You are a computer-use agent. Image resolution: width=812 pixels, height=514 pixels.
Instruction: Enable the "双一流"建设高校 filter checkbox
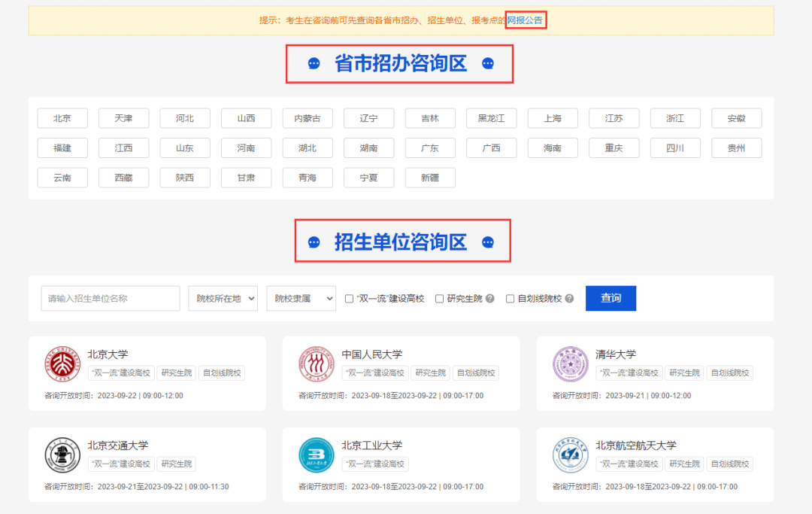[348, 298]
